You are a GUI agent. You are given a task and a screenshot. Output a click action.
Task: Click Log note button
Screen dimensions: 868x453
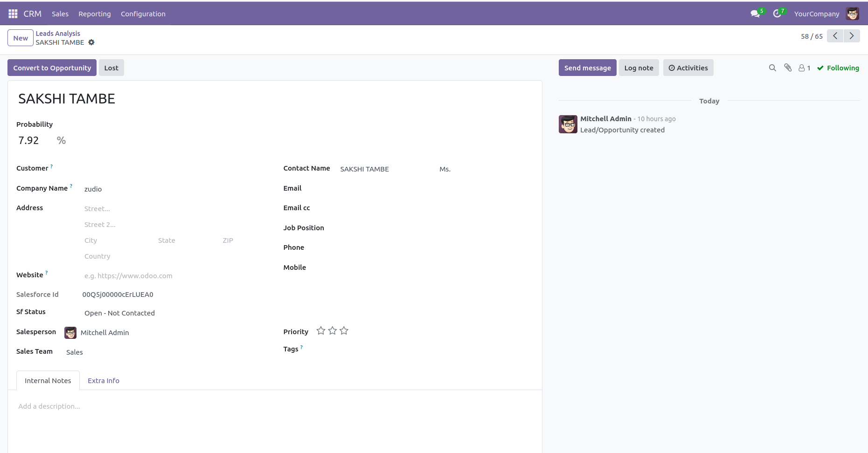pyautogui.click(x=639, y=68)
